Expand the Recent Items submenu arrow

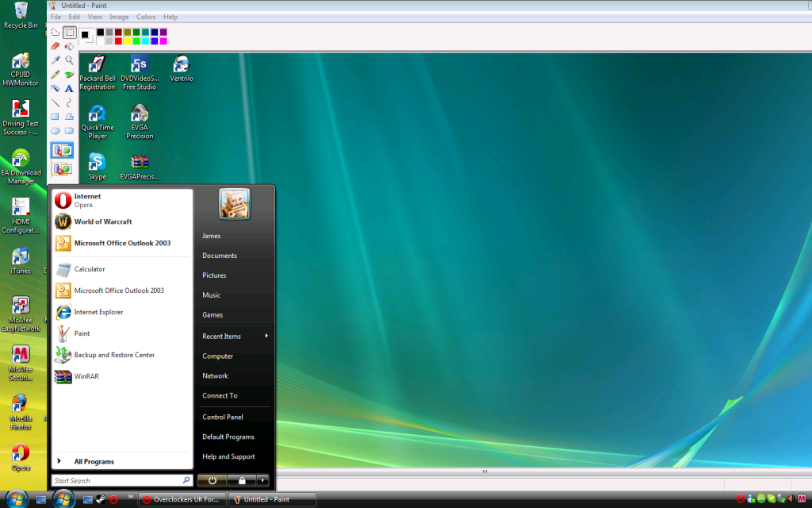pos(266,336)
